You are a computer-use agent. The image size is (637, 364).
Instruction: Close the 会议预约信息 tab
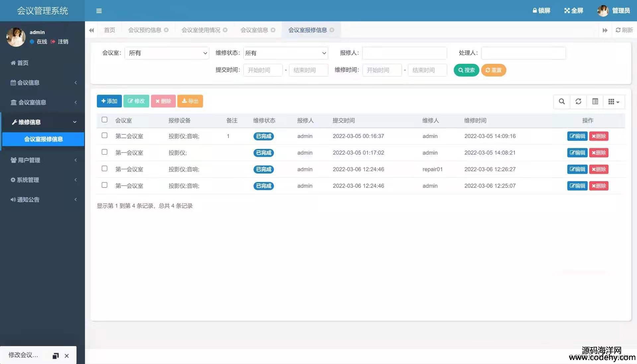[166, 30]
